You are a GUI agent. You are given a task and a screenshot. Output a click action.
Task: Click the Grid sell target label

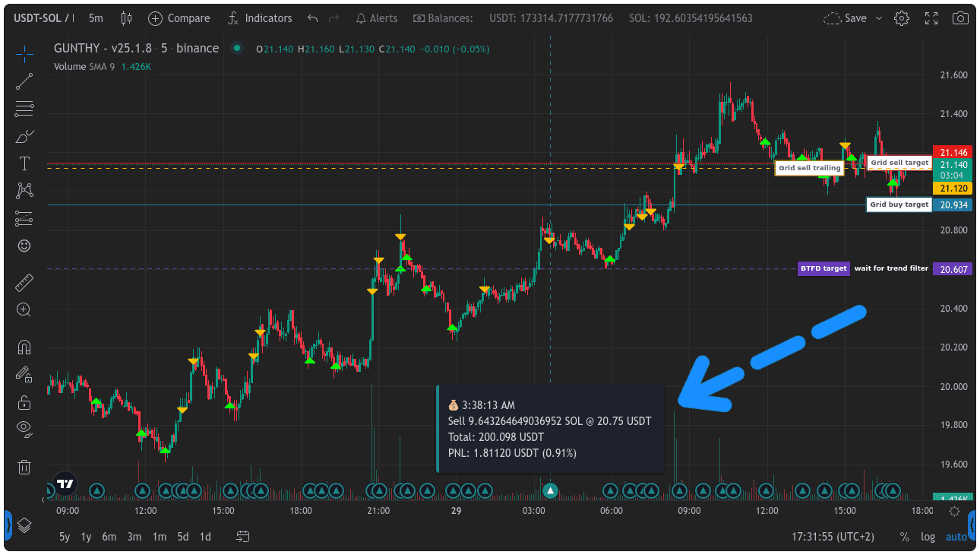point(899,163)
